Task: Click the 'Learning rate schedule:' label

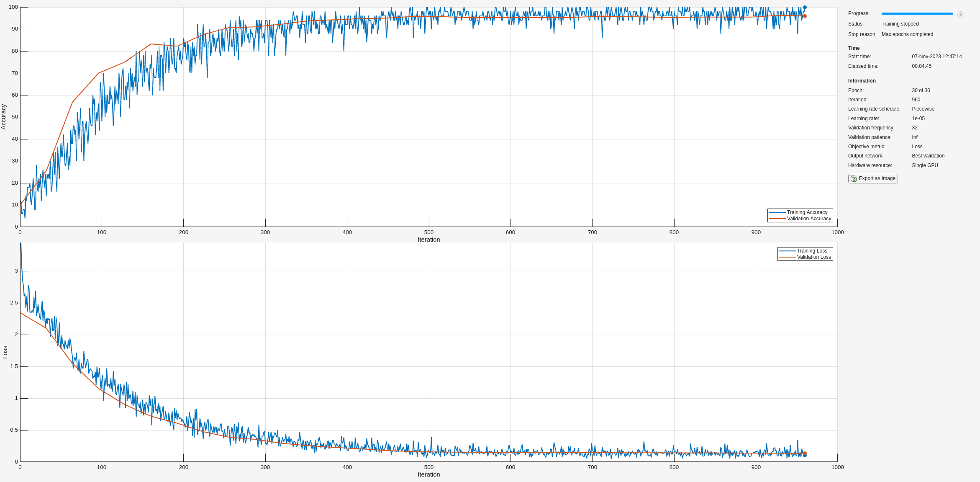Action: pos(874,109)
